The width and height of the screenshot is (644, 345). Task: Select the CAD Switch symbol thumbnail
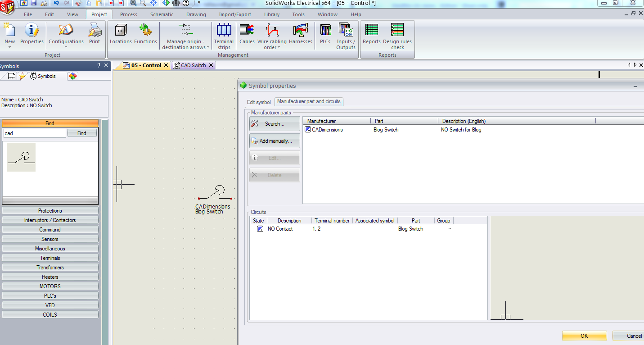tap(21, 157)
